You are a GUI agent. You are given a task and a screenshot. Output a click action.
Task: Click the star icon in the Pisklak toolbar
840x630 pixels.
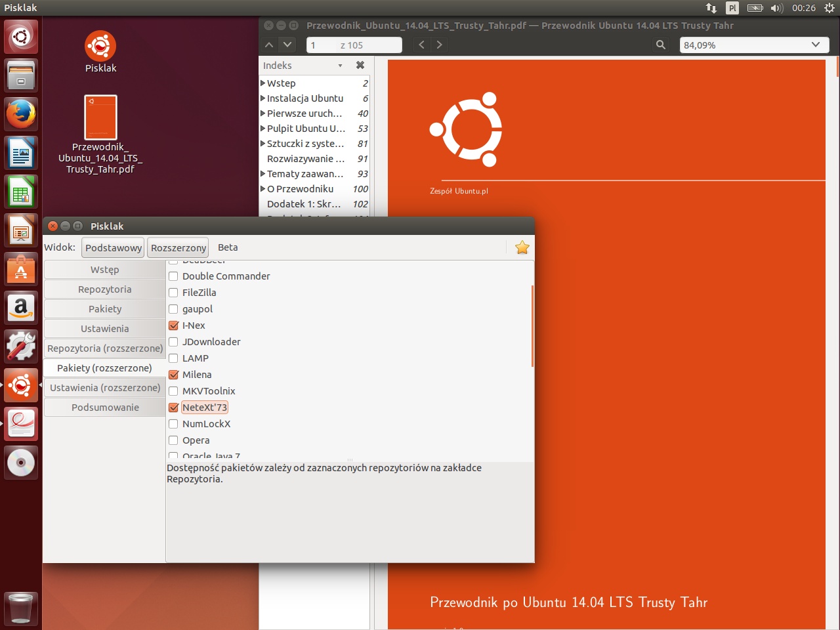click(522, 247)
